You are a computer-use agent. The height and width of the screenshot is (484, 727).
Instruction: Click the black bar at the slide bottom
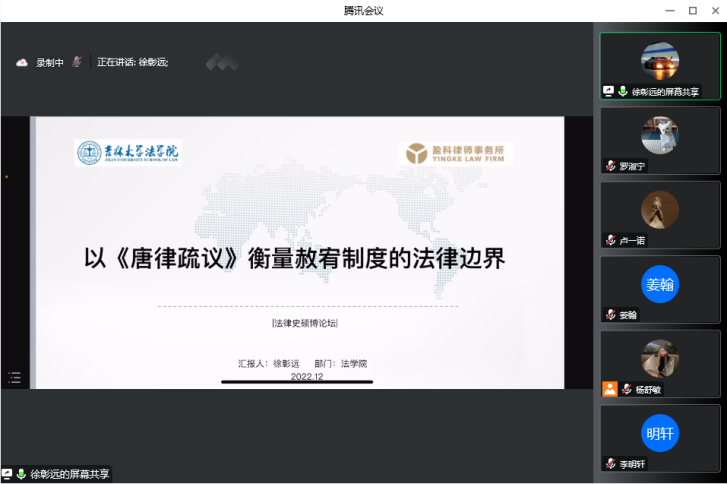pos(296,381)
